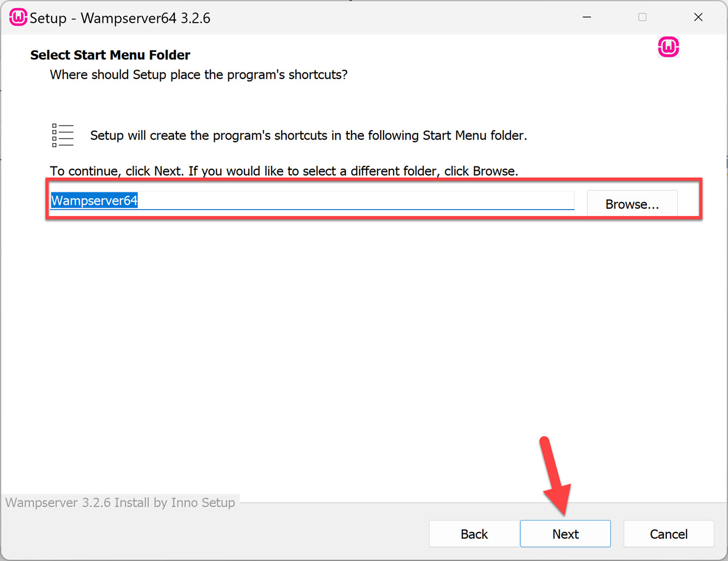Click the Browse button to choose another folder
Image resolution: width=728 pixels, height=561 pixels.
pos(632,204)
